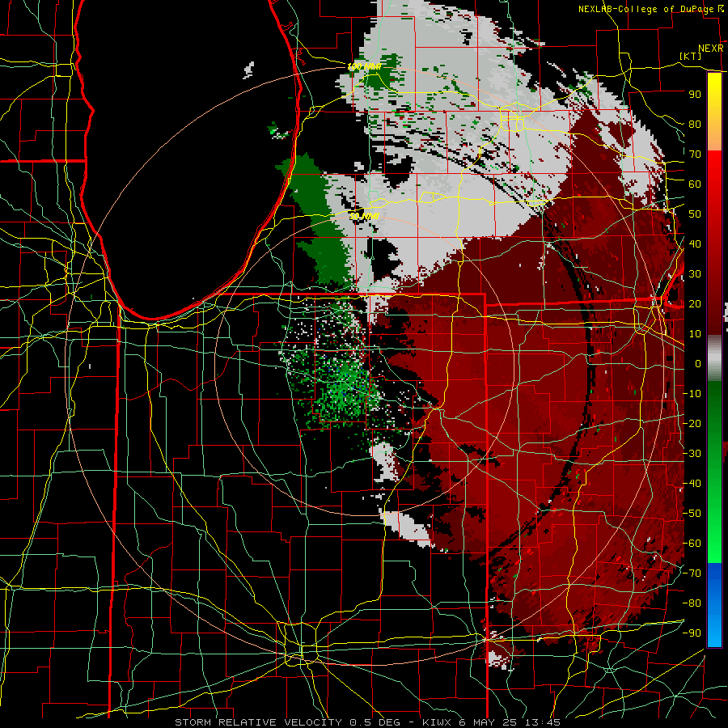728x728 pixels.
Task: Click the 0 value on velocity scale
Action: click(698, 364)
